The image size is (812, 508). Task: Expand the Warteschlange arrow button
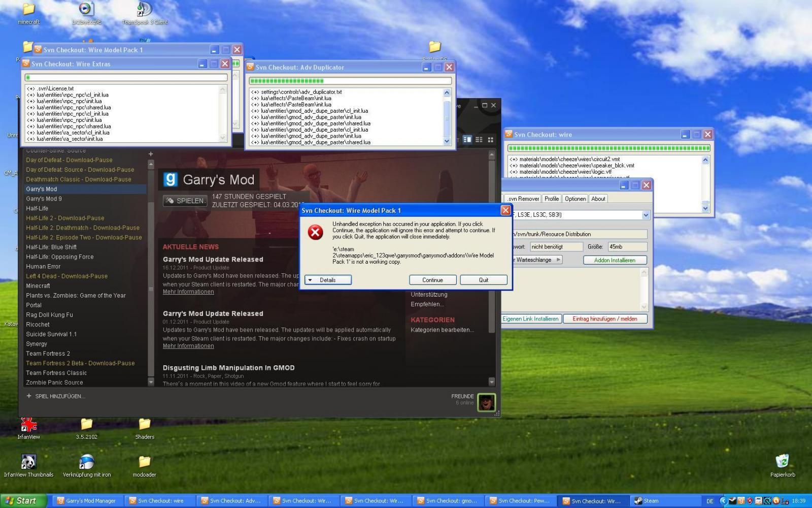[x=559, y=260]
